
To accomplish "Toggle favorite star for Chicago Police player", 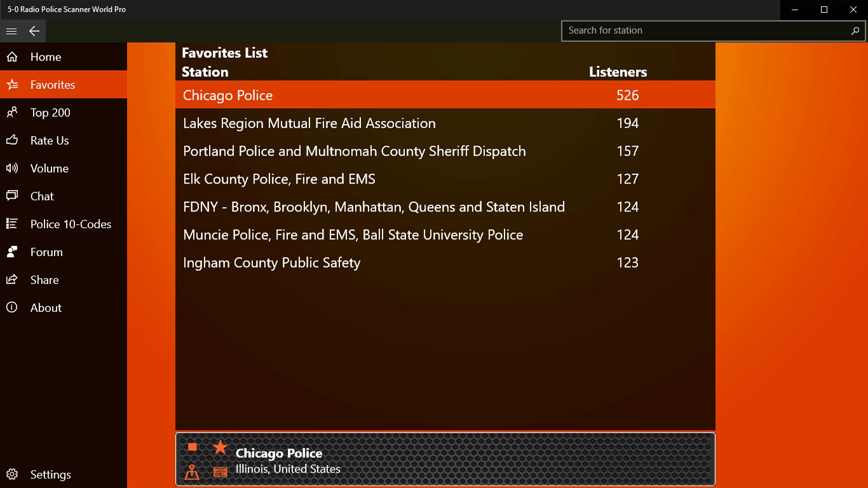I will click(x=220, y=447).
